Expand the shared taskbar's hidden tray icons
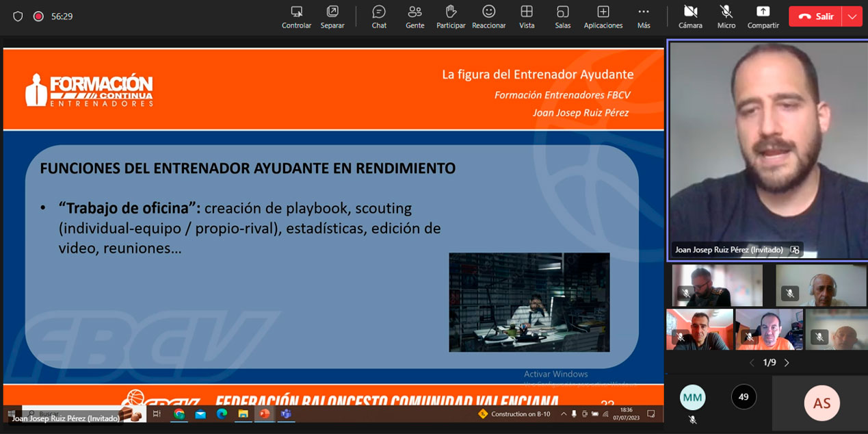 click(x=564, y=413)
